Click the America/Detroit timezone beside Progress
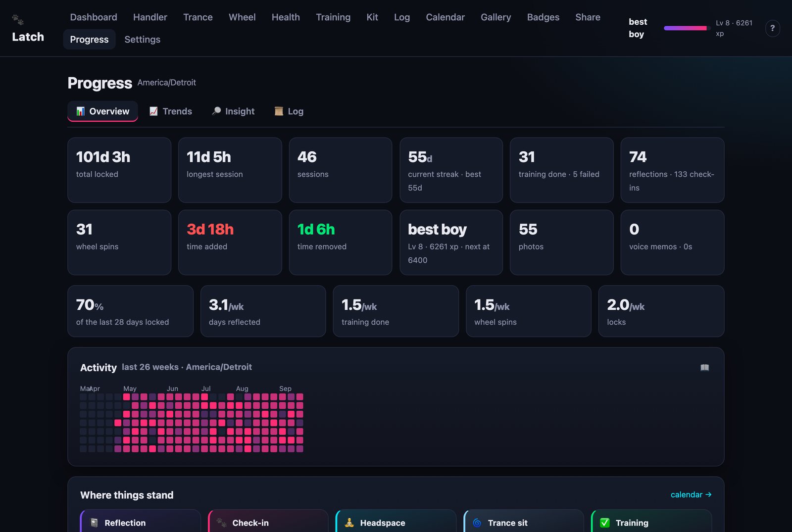 pos(167,83)
